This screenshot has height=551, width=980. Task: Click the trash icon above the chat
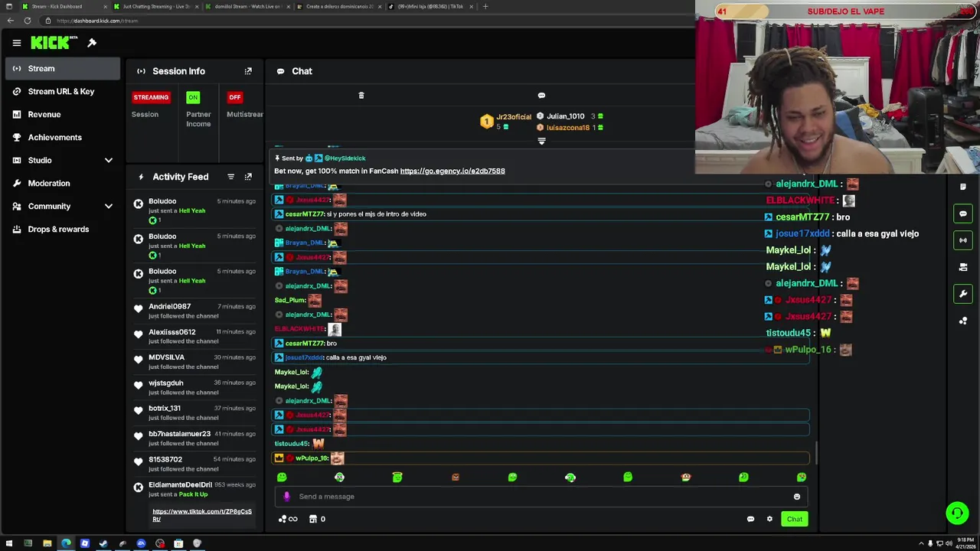361,96
